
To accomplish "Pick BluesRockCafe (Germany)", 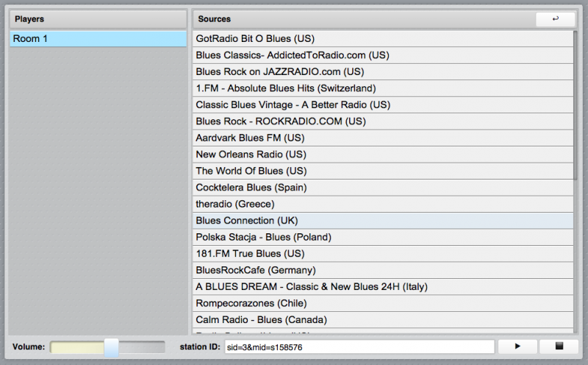I will click(383, 270).
